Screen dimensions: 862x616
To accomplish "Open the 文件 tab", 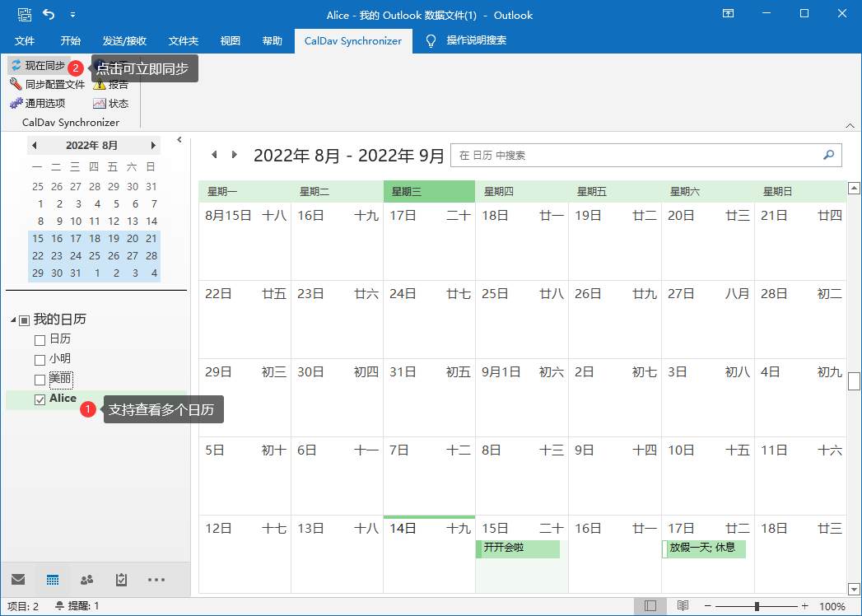I will tap(24, 40).
